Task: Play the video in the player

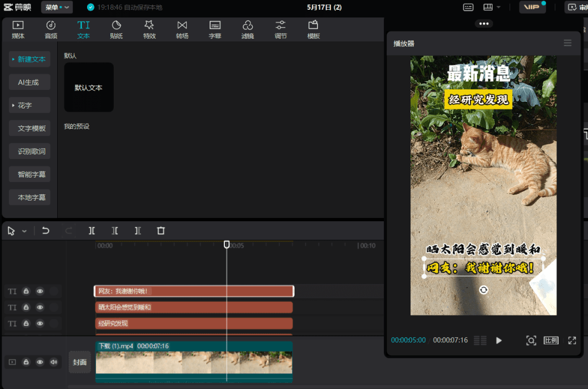Action: pos(499,341)
